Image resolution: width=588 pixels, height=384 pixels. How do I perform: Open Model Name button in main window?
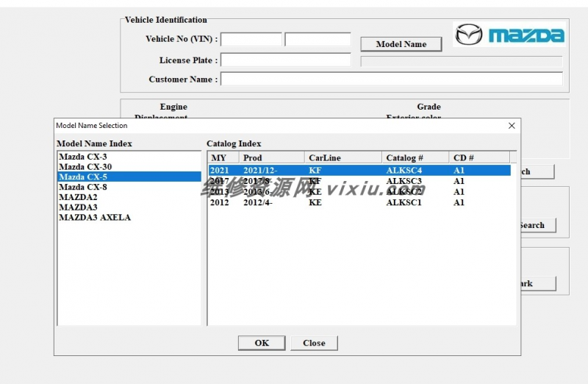click(x=401, y=44)
